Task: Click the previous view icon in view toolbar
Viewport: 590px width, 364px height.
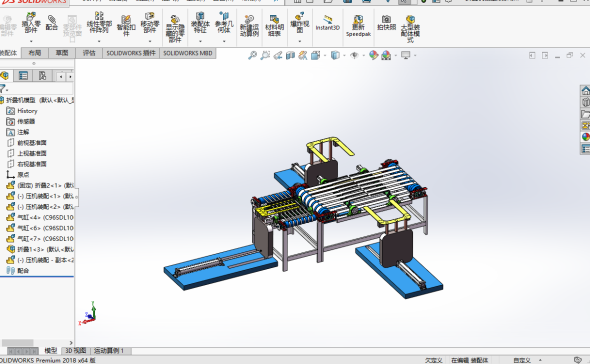Action: (x=278, y=55)
